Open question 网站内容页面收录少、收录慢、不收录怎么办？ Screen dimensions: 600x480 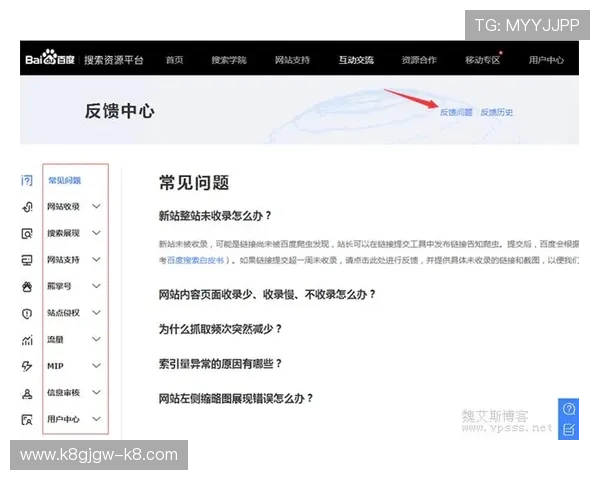(267, 294)
